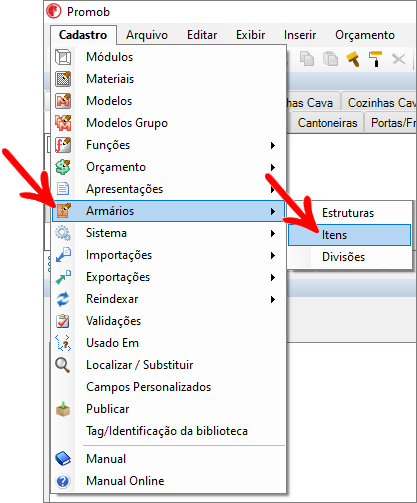This screenshot has width=417, height=503.
Task: Choose Localizar / Substituir menu entry
Action: (169, 365)
